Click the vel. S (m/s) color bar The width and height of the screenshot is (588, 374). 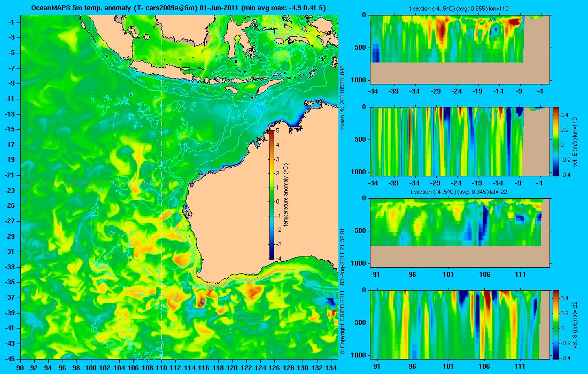555,324
